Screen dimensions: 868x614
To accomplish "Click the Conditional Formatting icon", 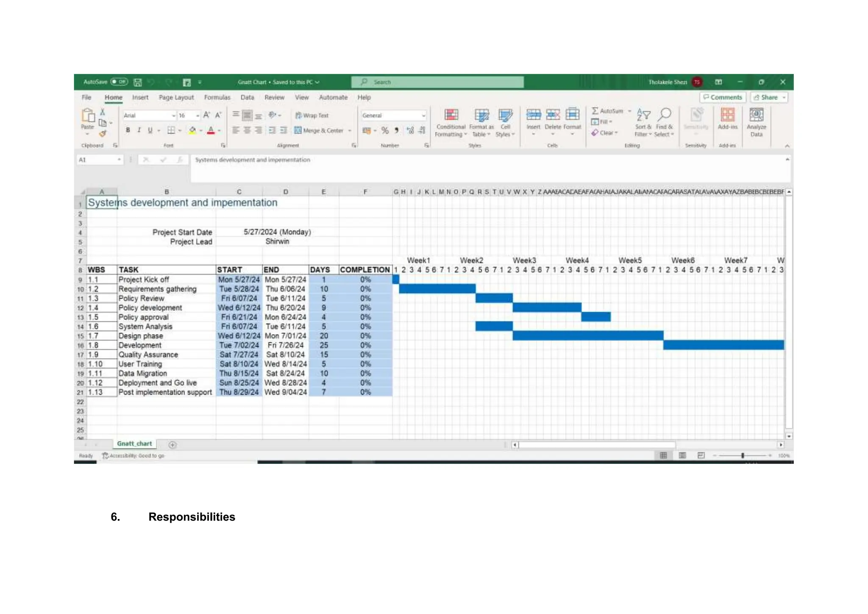I will pyautogui.click(x=451, y=115).
